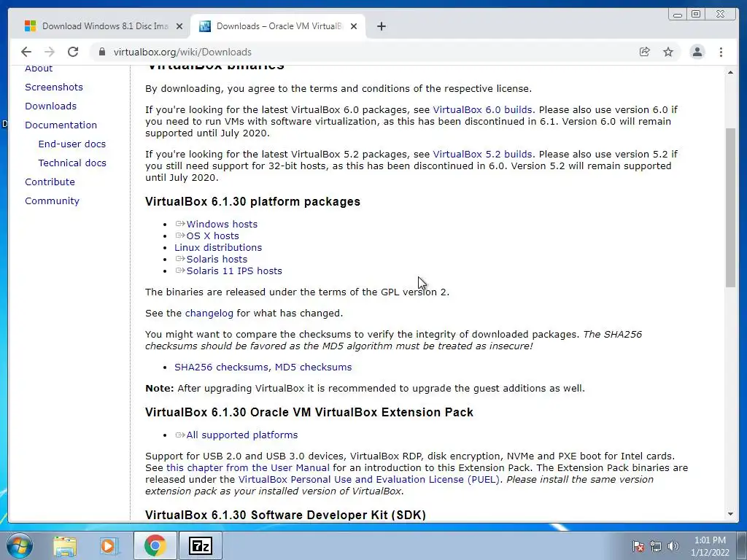Click scrollbar up arrow on page

[730, 72]
